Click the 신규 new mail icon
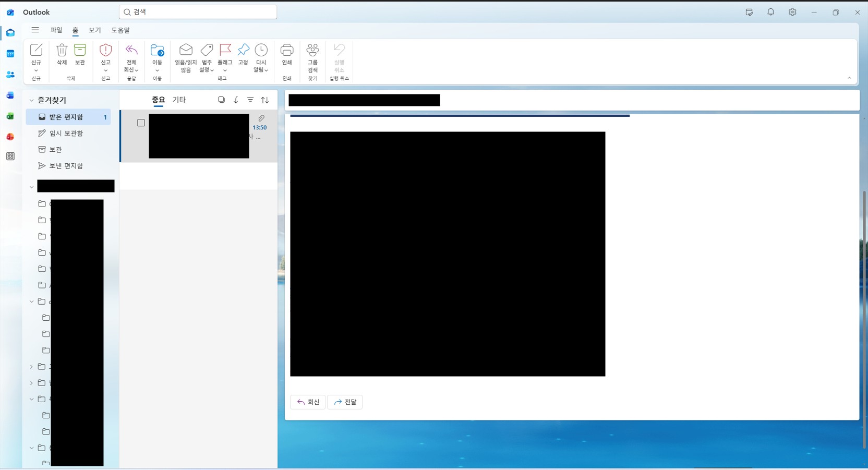The width and height of the screenshot is (868, 470). [36, 50]
